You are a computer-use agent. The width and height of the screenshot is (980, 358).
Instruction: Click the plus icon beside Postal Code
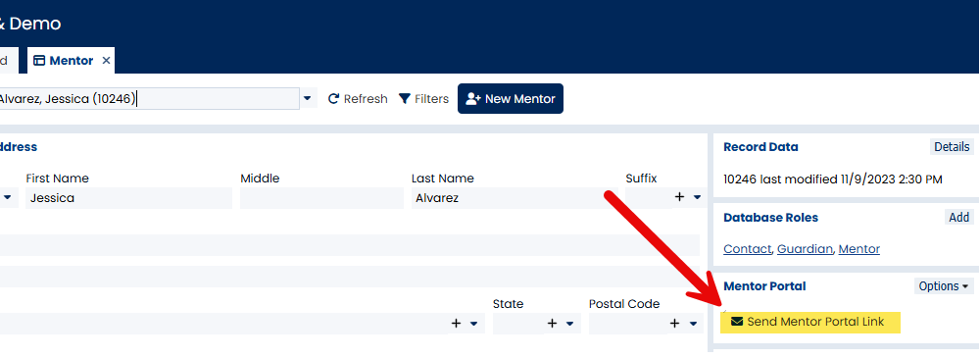pyautogui.click(x=674, y=324)
